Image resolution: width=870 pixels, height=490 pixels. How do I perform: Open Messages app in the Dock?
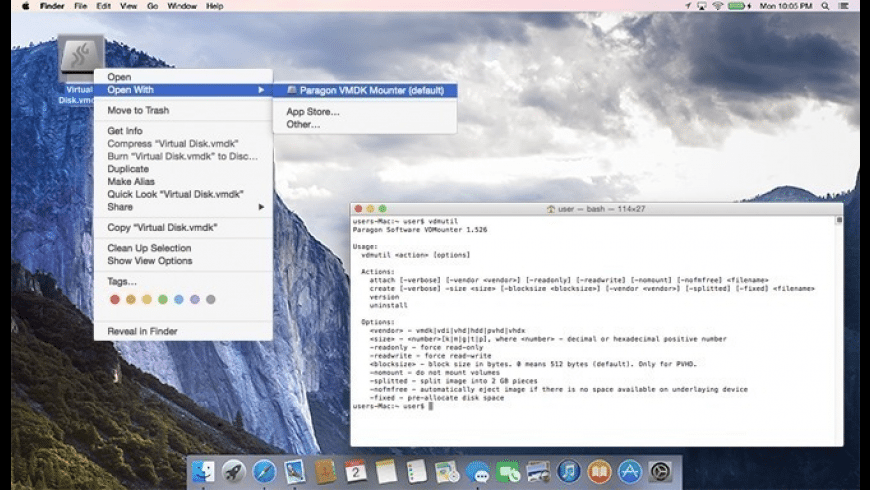(478, 472)
